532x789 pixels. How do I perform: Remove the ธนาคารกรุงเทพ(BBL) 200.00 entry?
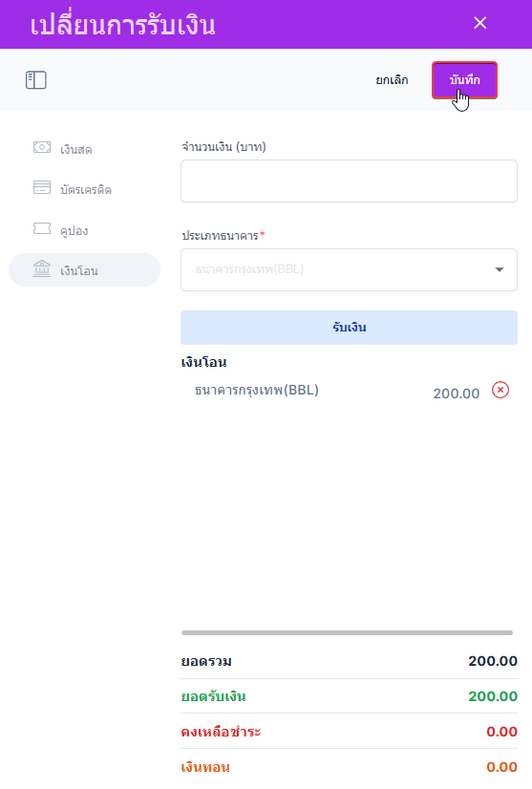tap(500, 390)
